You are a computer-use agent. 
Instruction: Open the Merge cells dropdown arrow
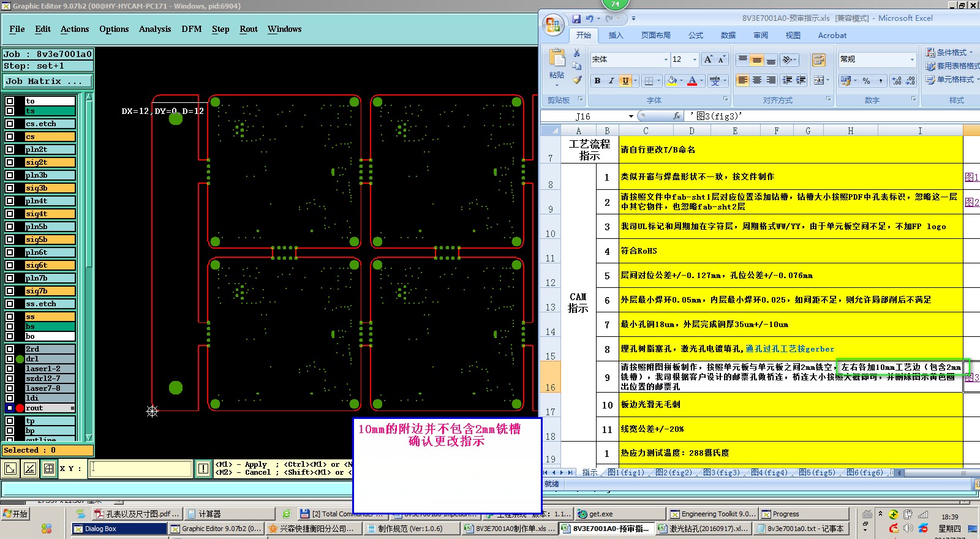[827, 80]
